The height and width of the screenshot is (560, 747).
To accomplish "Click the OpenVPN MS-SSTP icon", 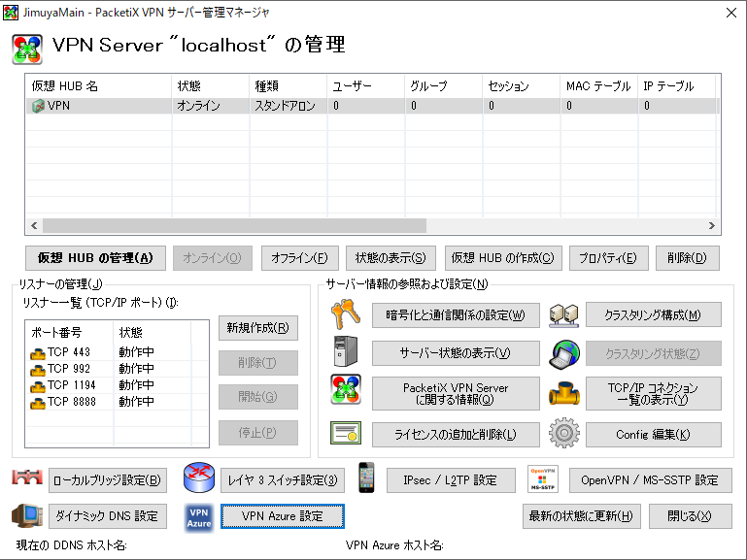I will [x=543, y=479].
